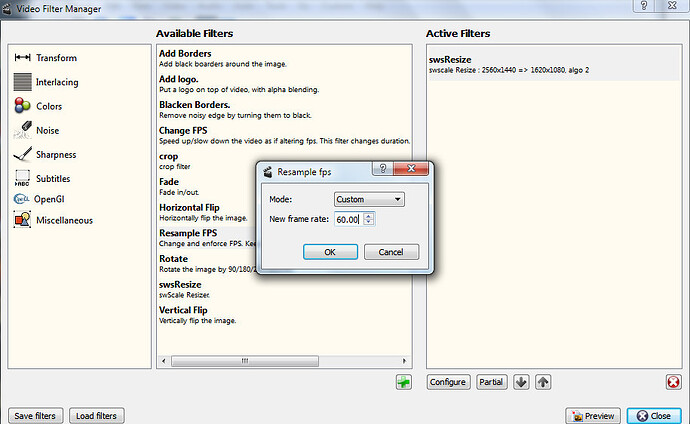The height and width of the screenshot is (424, 690).
Task: Close the Resample fps dialog
Action: [x=411, y=168]
